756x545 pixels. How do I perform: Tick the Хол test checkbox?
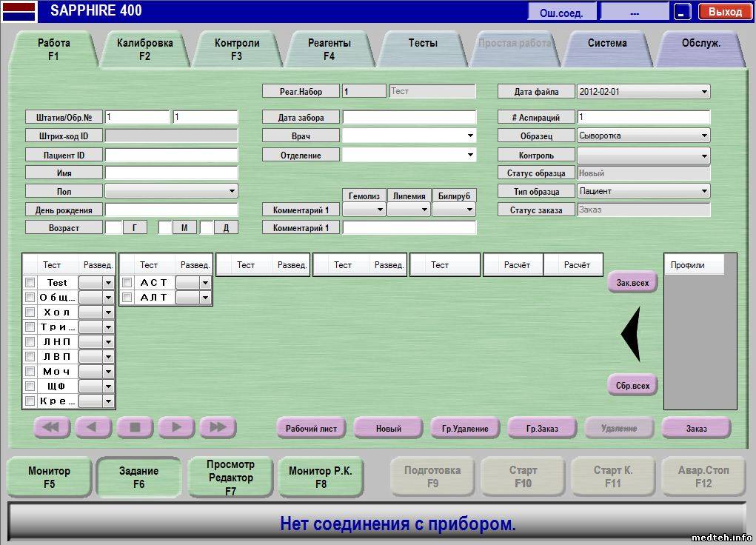pos(30,312)
